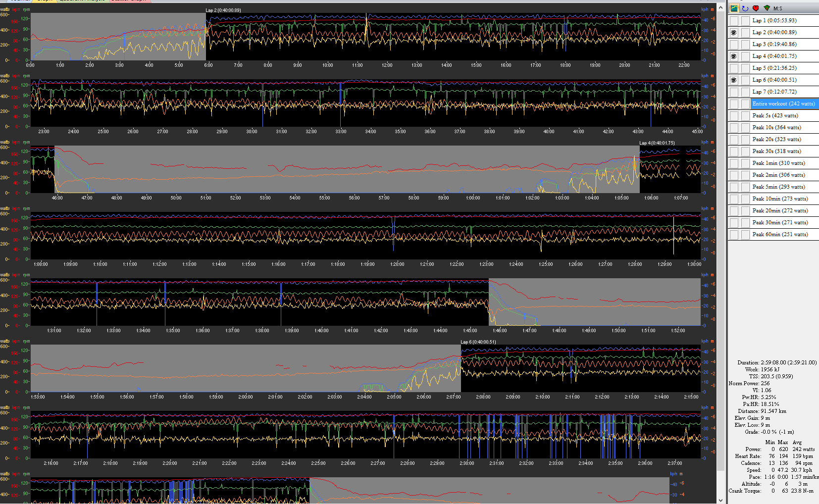Select the 'Lap 5 (0:21:36.25)' row

[785, 68]
